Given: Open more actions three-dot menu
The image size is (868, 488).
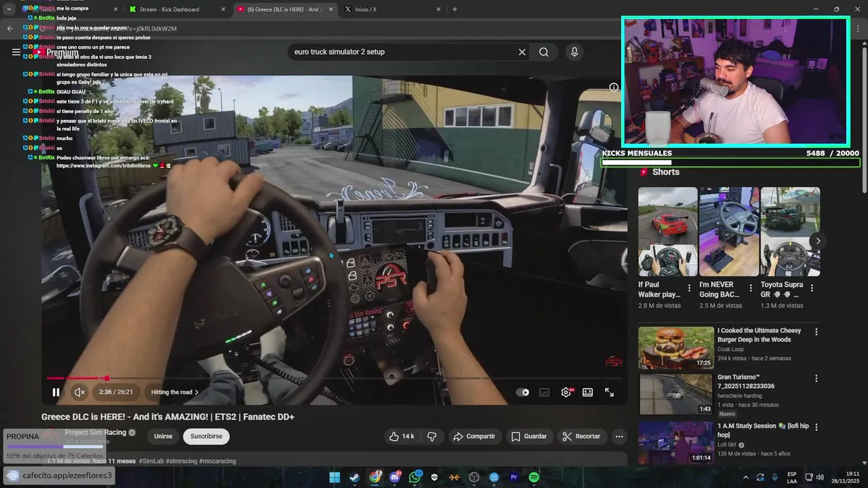Looking at the screenshot, I should pos(619,436).
